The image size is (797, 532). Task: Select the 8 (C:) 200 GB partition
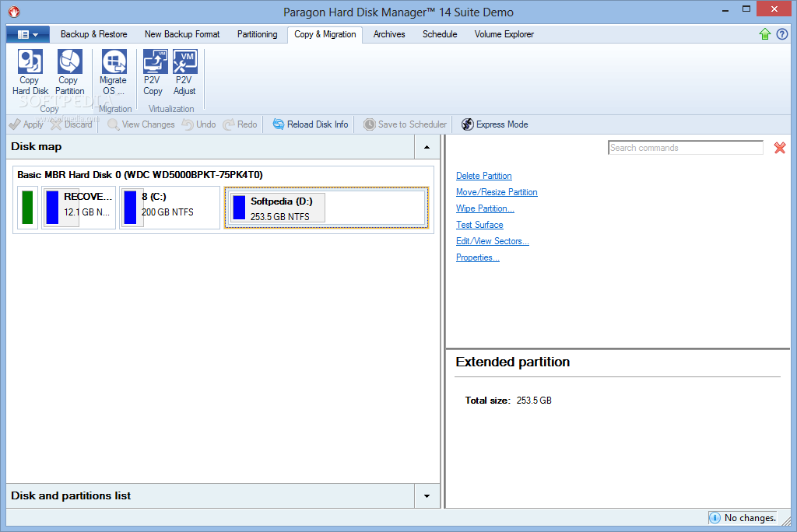click(x=170, y=208)
